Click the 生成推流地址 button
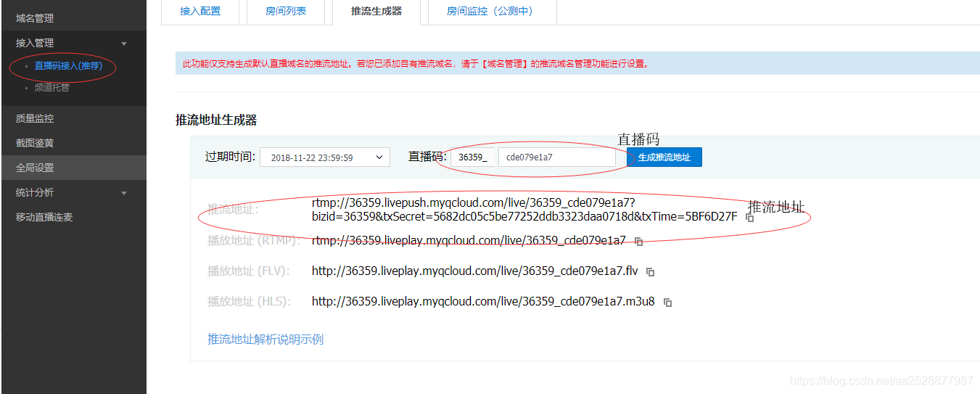The image size is (980, 394). click(664, 157)
